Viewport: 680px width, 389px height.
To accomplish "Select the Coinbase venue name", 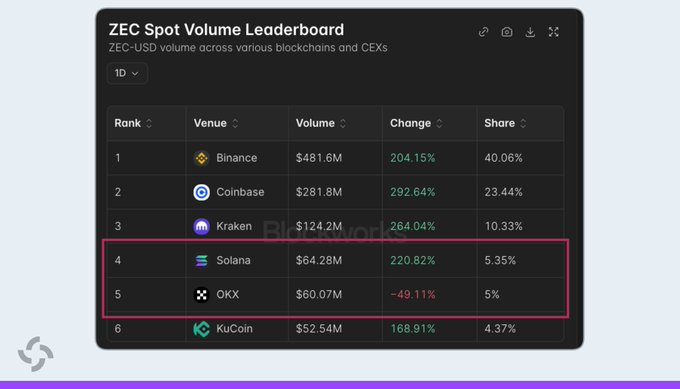I will point(240,192).
